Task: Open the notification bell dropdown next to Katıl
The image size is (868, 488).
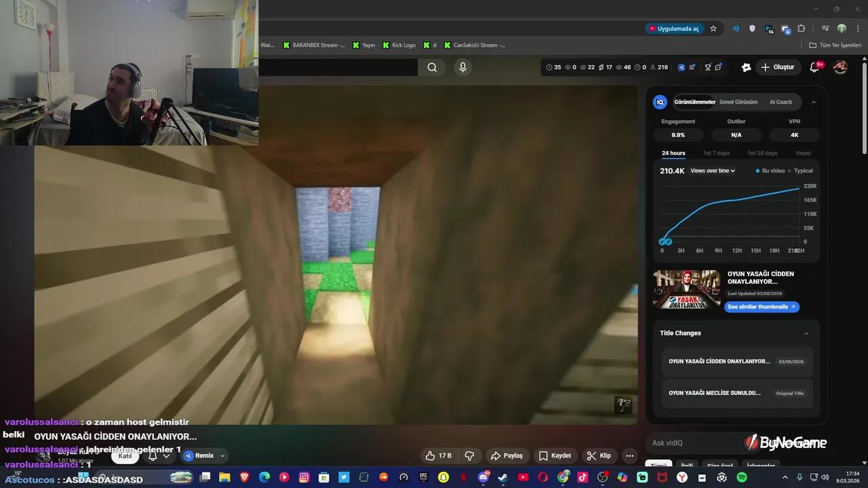Action: 159,456
